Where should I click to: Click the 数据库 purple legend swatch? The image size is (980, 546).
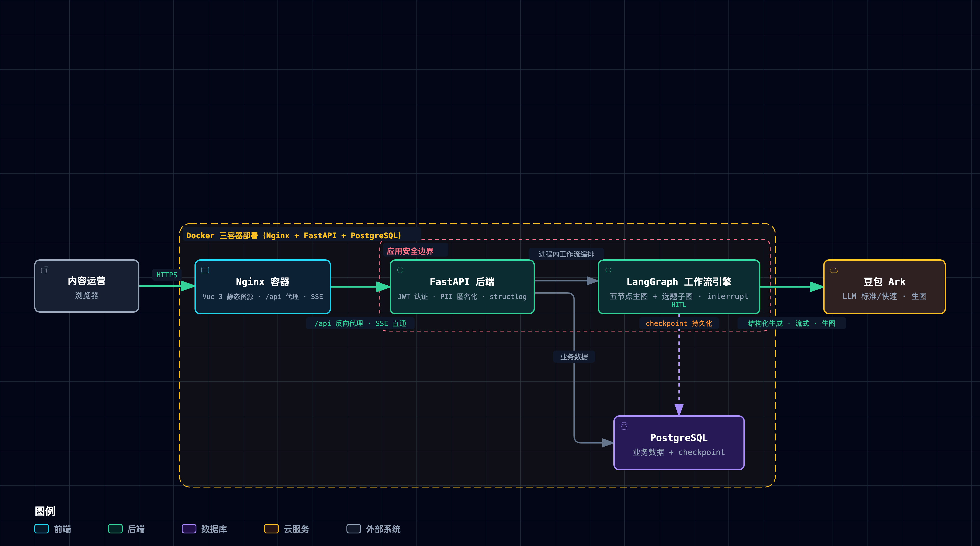189,529
